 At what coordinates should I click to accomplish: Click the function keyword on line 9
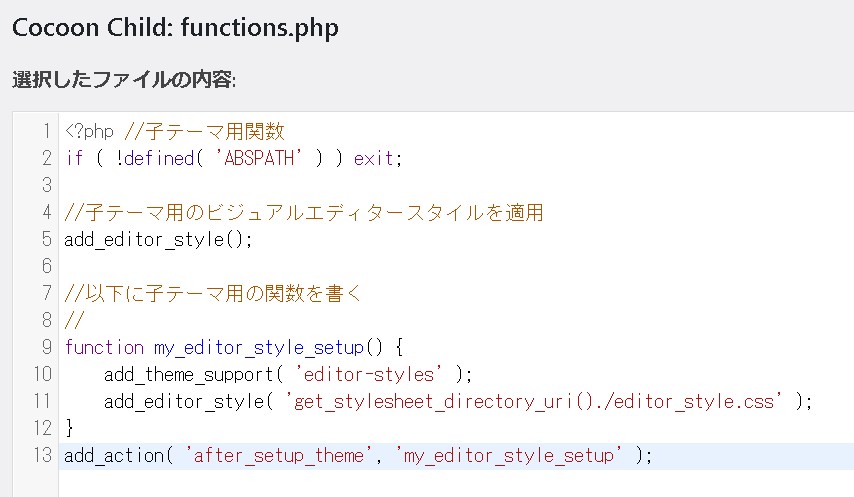point(104,347)
